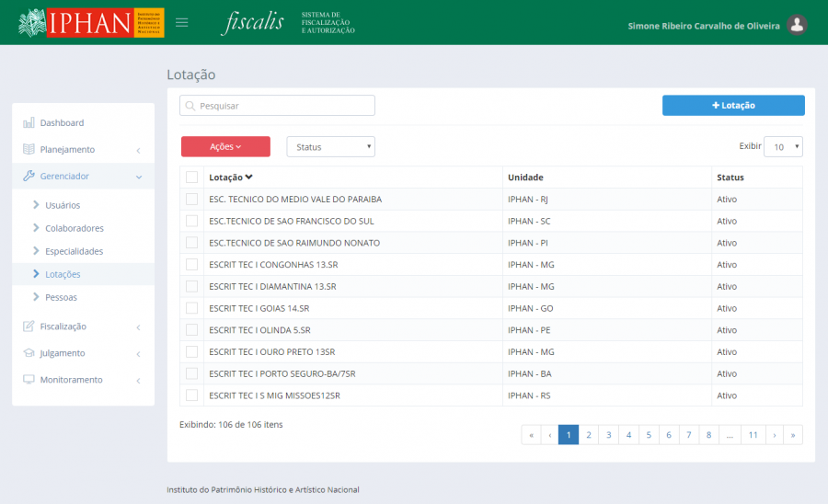The width and height of the screenshot is (828, 504).
Task: Check the box for ESCRIT TEC I OURO PRETO 13SR
Action: click(191, 352)
